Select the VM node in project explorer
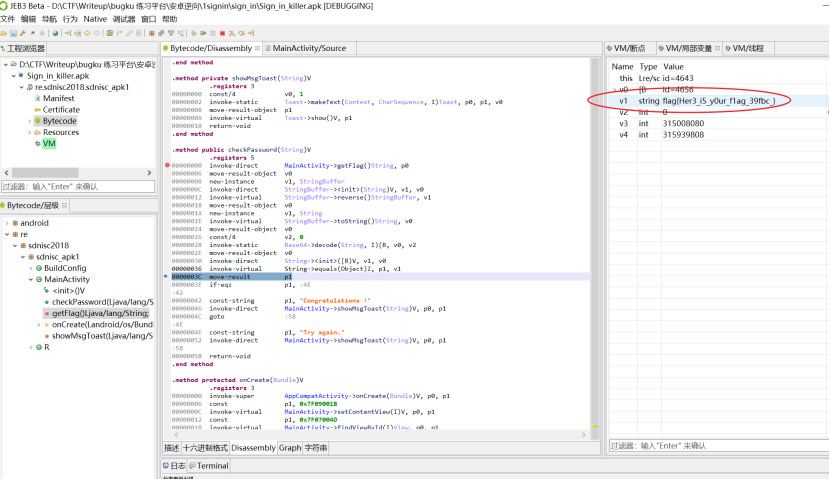 (x=48, y=144)
